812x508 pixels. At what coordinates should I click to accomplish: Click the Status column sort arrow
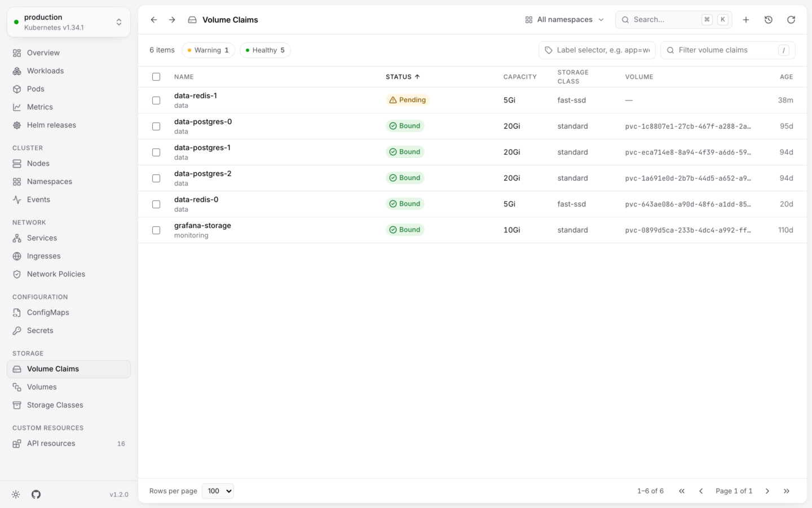click(417, 77)
